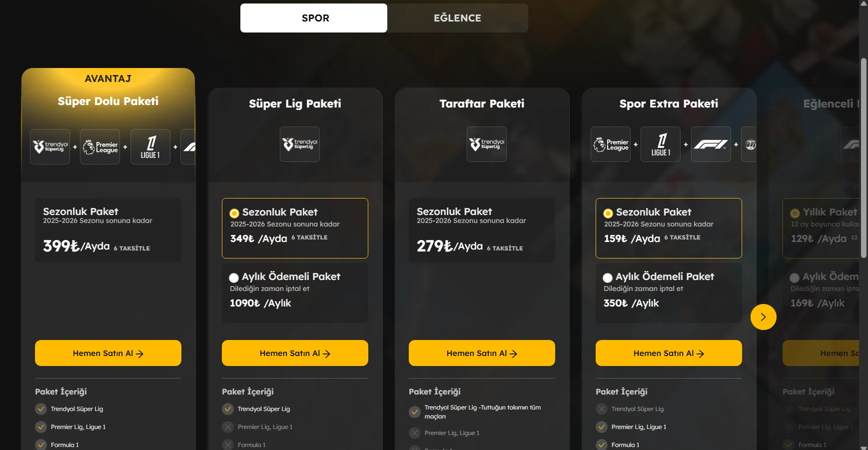Click Hemen Satın Al under Spor Extra Paketi
Image resolution: width=868 pixels, height=450 pixels.
coord(669,353)
